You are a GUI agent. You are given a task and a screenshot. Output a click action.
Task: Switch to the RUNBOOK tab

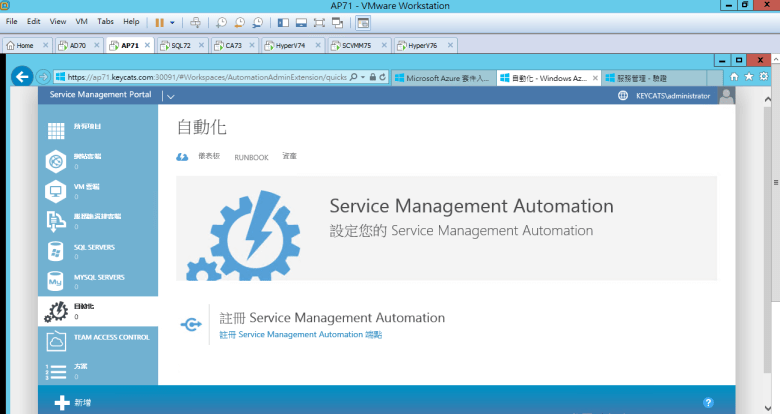251,157
